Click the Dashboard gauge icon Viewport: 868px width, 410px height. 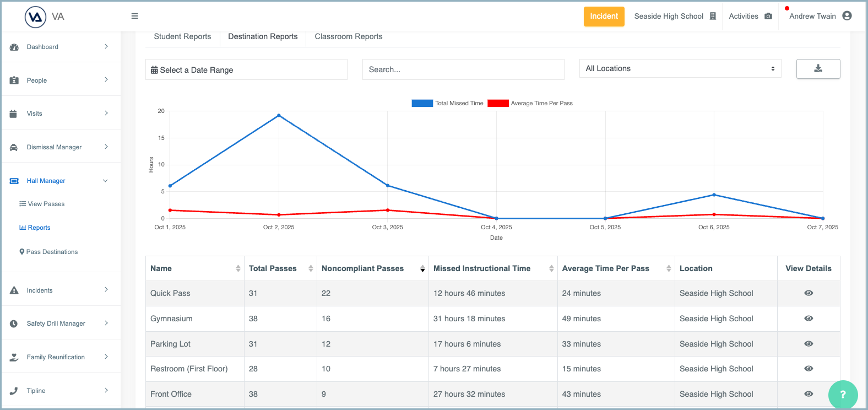click(x=14, y=47)
